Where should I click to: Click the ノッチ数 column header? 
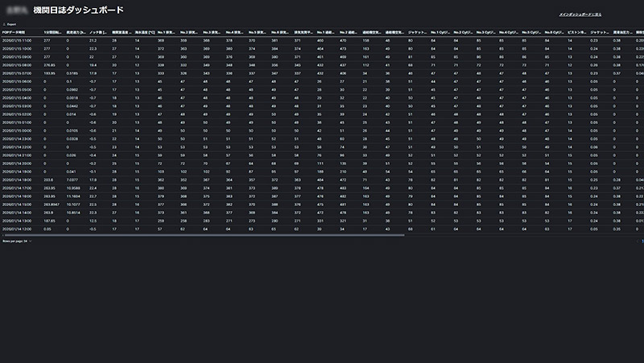pos(97,32)
